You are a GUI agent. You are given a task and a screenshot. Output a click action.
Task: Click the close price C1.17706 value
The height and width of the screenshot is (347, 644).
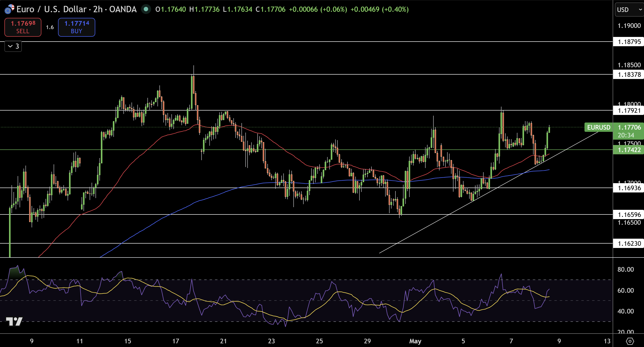tap(271, 10)
